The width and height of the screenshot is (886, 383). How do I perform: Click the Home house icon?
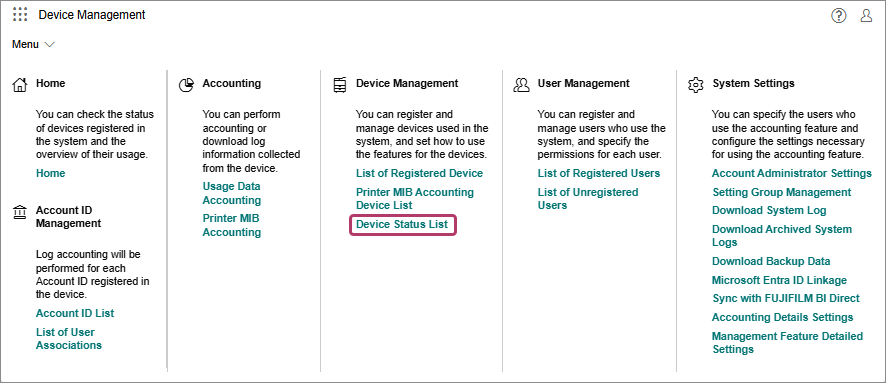(20, 85)
